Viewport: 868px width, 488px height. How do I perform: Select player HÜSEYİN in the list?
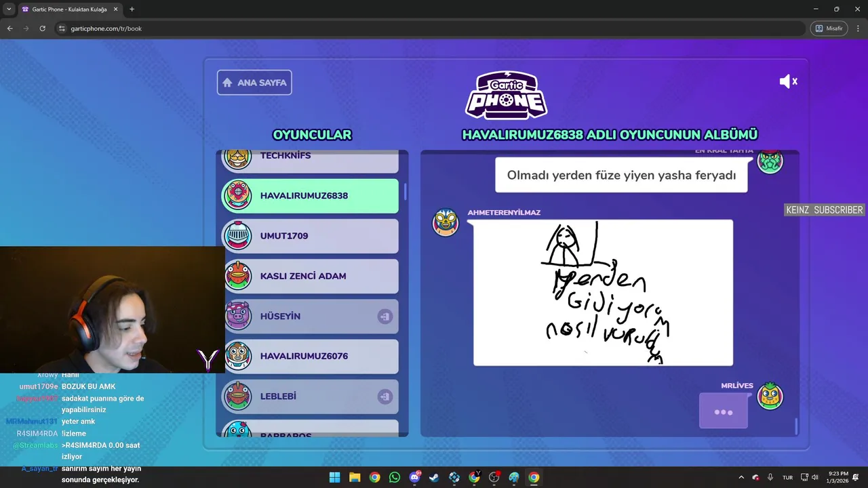311,316
